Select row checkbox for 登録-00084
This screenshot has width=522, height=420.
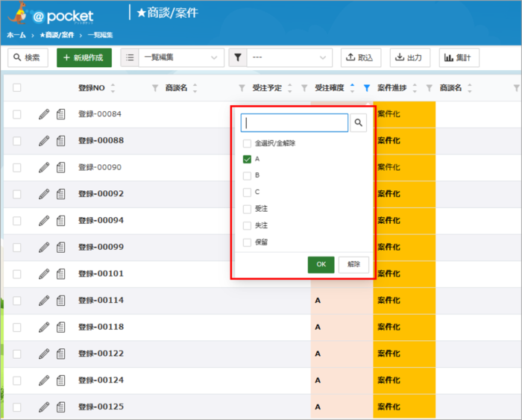click(17, 114)
